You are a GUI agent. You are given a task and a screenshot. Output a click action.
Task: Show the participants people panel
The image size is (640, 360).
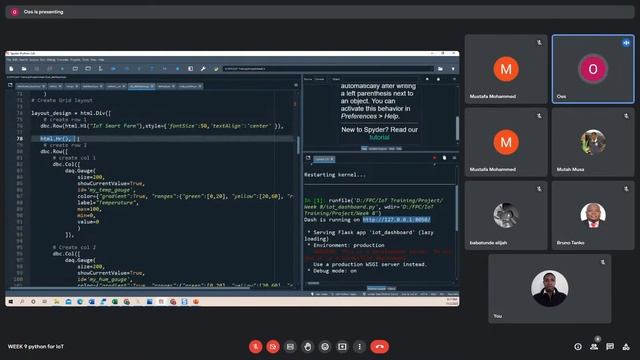[x=594, y=347]
